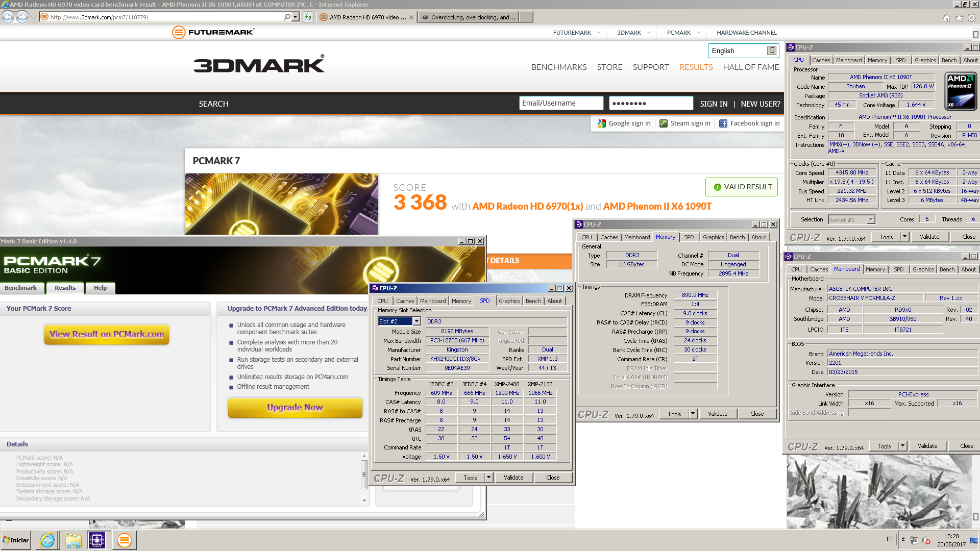The width and height of the screenshot is (980, 551).
Task: Open the HARDWARE CHANNEL top link
Action: pos(747,33)
